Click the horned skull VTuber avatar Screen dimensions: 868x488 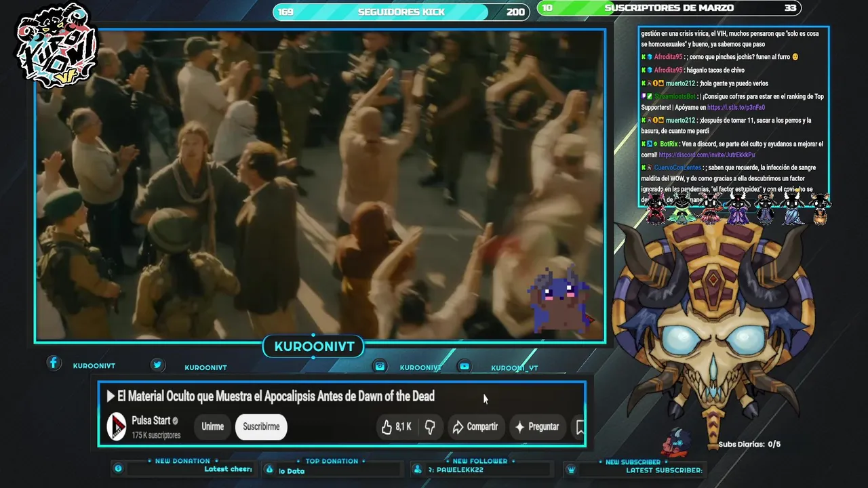pos(713,332)
